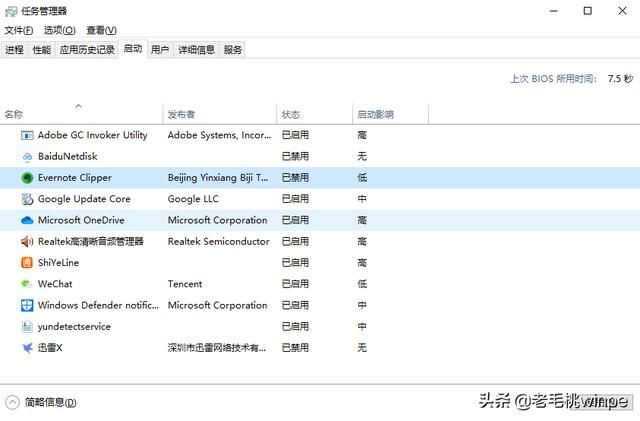640x421 pixels.
Task: Select the ShiYeLine name text
Action: click(58, 263)
